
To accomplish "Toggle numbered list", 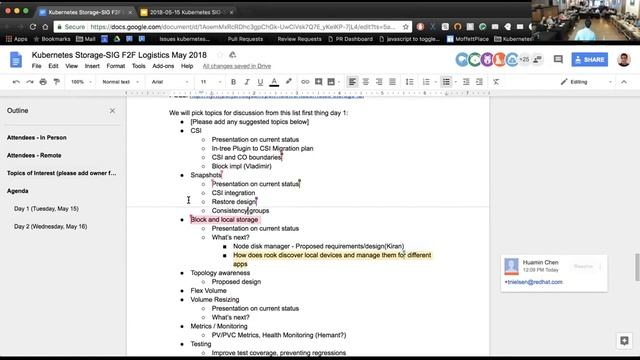I will (x=426, y=82).
